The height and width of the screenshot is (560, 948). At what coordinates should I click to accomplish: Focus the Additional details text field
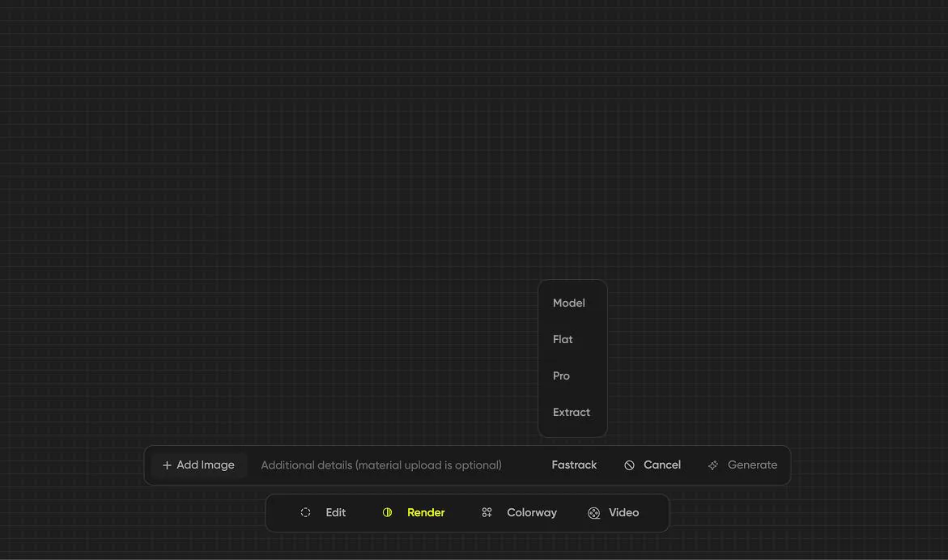point(380,465)
